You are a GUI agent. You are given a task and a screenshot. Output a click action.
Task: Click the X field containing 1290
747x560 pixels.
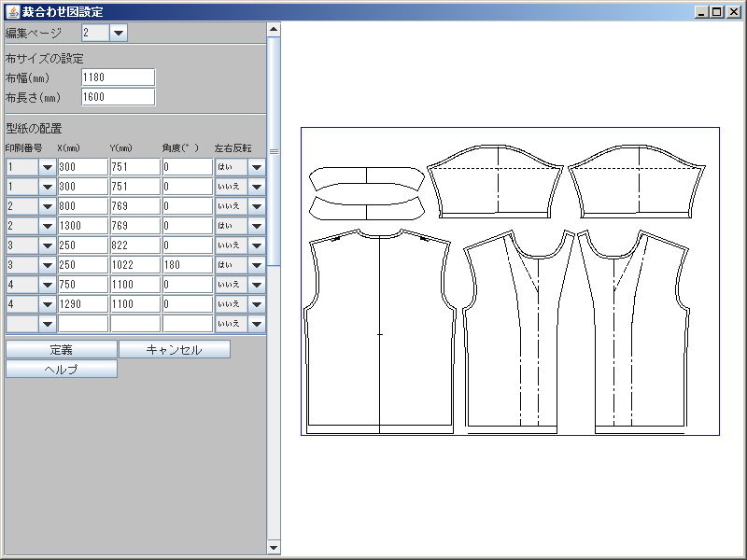coord(83,304)
